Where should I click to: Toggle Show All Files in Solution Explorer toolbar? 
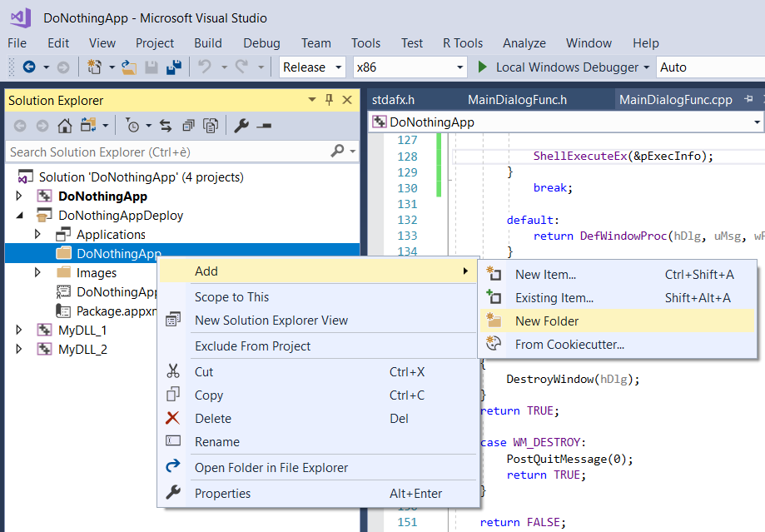pos(211,126)
